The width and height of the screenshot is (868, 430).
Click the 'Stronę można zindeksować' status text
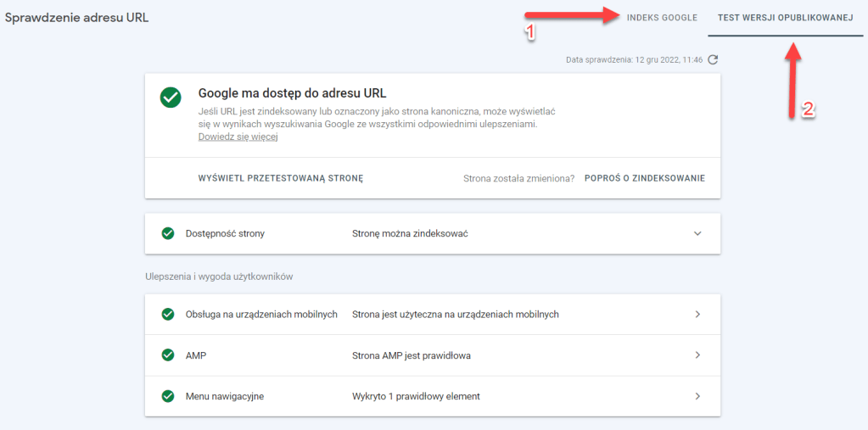tap(410, 233)
